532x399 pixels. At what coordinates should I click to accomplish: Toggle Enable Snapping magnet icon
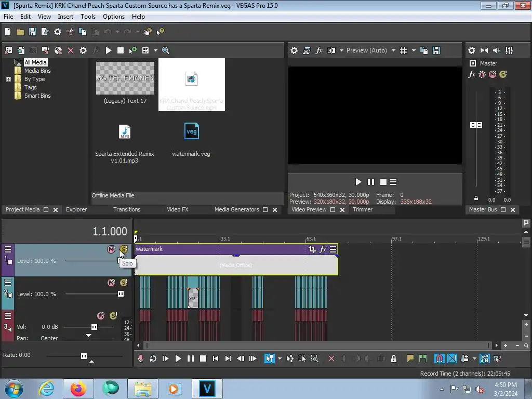pos(439,358)
